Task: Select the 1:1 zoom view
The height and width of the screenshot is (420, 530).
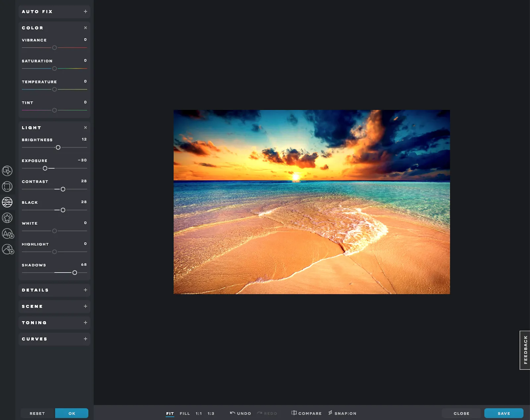Action: click(x=199, y=413)
